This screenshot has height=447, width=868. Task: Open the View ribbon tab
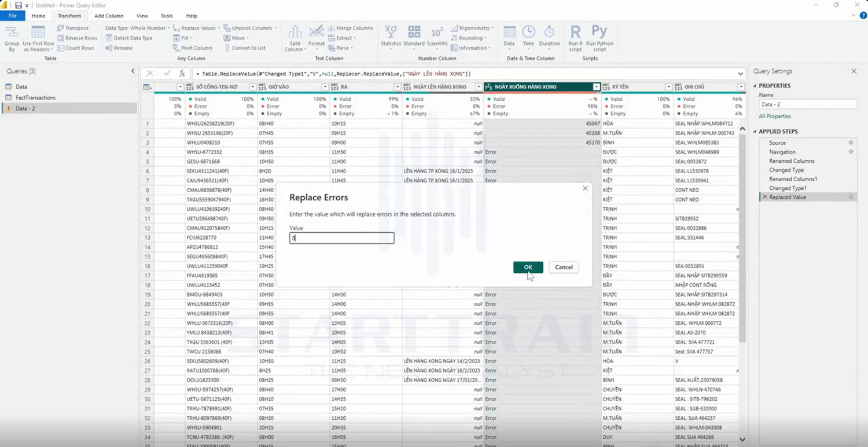coord(142,16)
